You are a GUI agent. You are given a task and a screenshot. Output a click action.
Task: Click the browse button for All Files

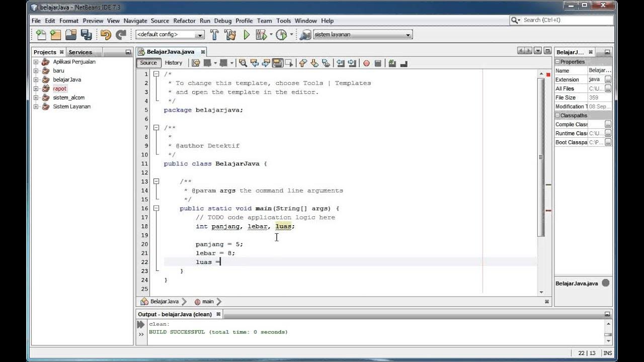(608, 88)
